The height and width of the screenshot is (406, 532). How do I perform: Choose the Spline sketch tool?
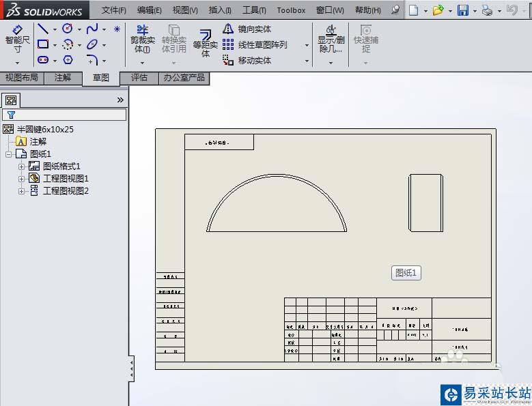tap(92, 29)
